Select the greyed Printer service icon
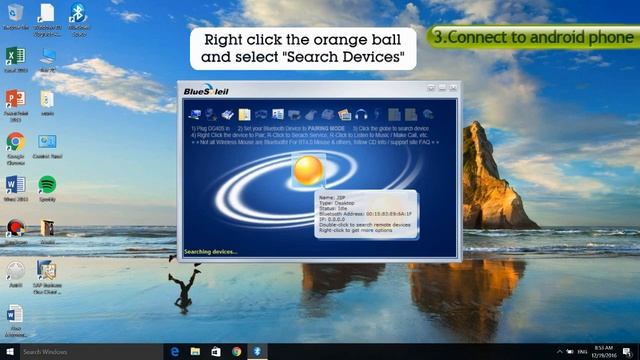 (x=294, y=115)
